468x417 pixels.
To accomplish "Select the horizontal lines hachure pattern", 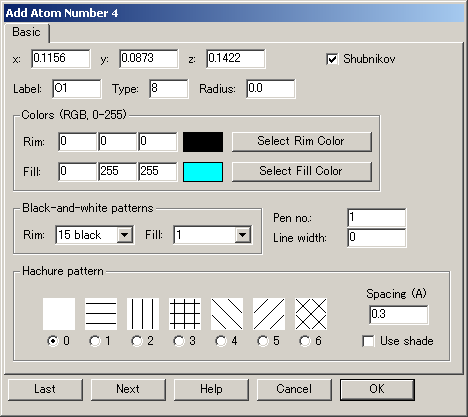I will click(101, 314).
